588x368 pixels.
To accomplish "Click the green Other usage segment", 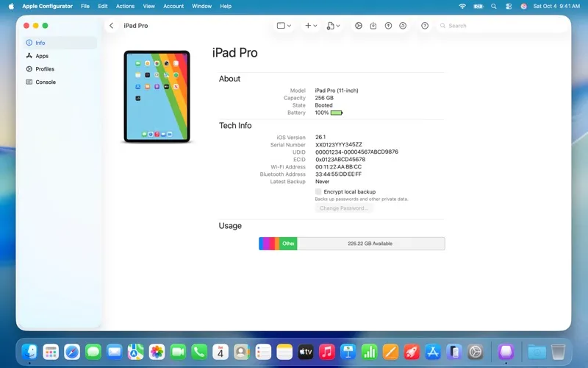I will 288,244.
